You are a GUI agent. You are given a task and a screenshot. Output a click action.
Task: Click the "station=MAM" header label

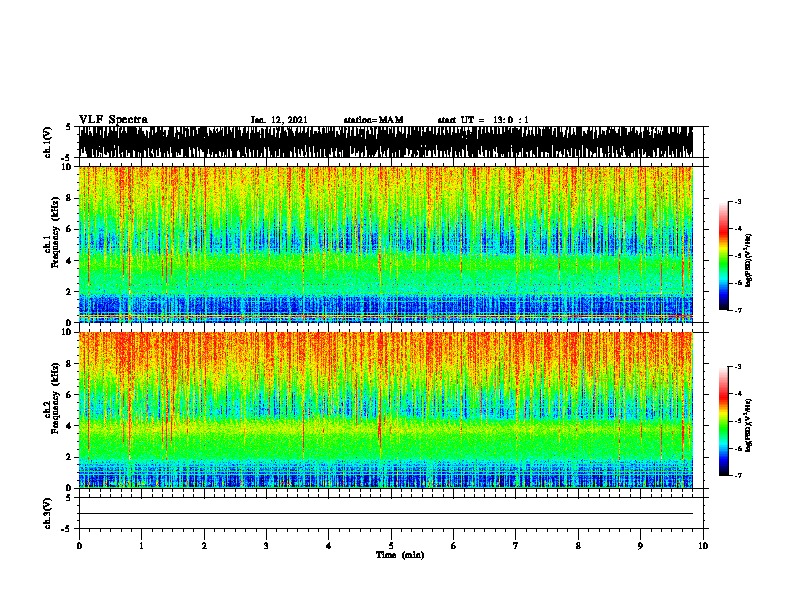[x=373, y=120]
